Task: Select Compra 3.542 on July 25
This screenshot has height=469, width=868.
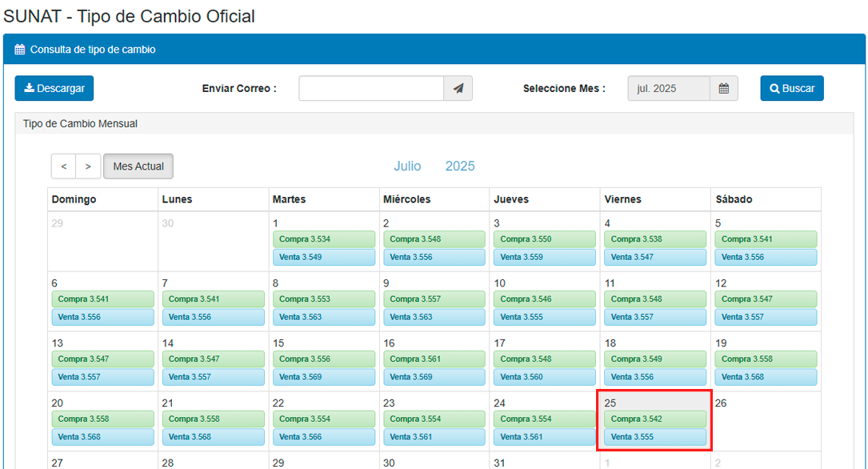Action: (x=655, y=419)
